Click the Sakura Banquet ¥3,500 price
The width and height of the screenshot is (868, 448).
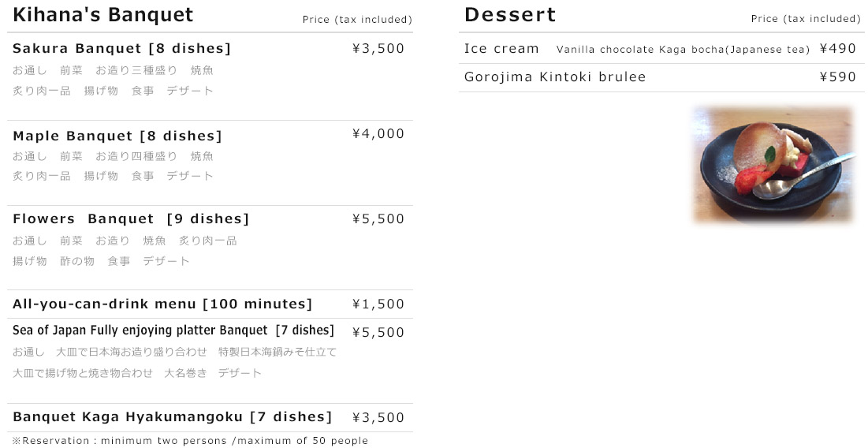tap(378, 49)
